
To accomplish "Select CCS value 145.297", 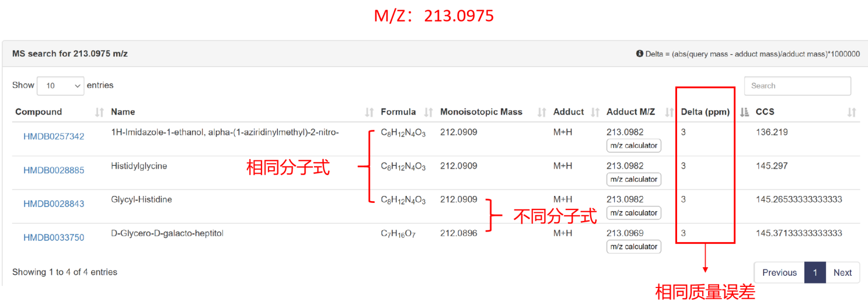I will (x=772, y=166).
